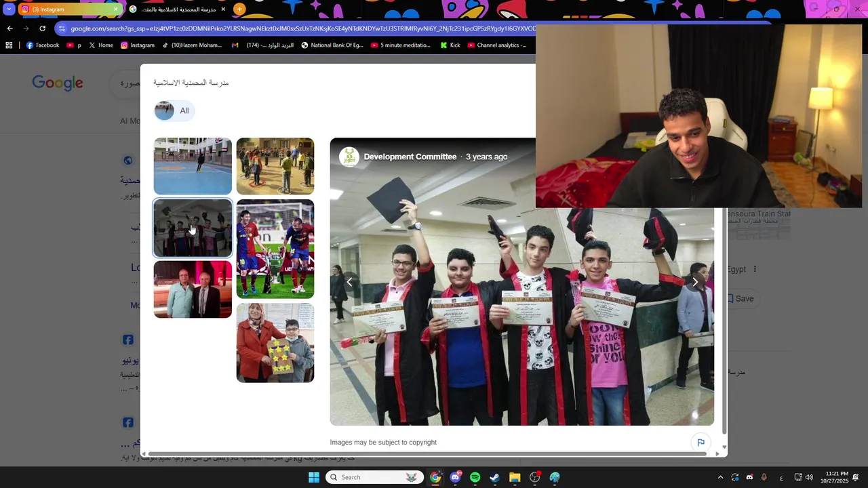The image size is (868, 488).
Task: Show the next photo with right arrow
Action: point(695,282)
